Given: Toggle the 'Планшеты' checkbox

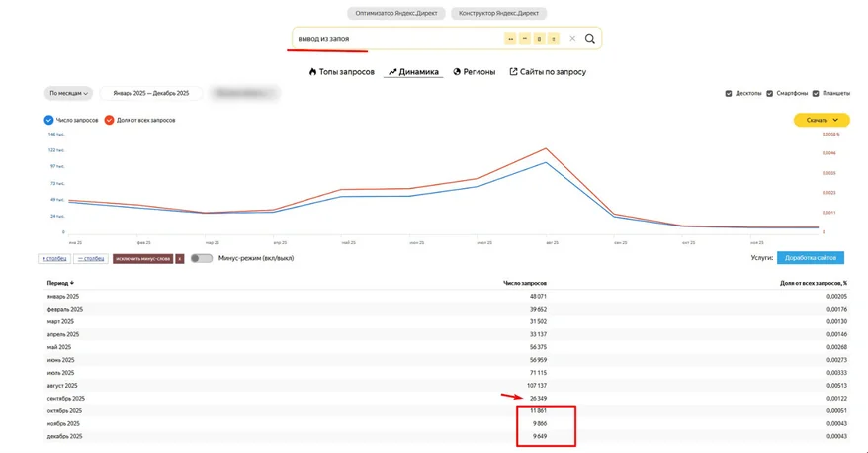Looking at the screenshot, I should point(816,94).
